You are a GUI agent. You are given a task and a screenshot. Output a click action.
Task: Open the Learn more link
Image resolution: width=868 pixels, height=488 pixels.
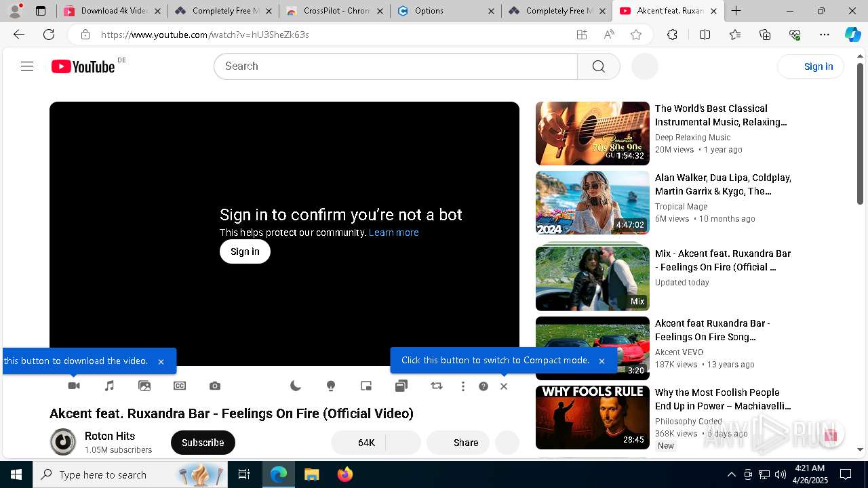393,232
